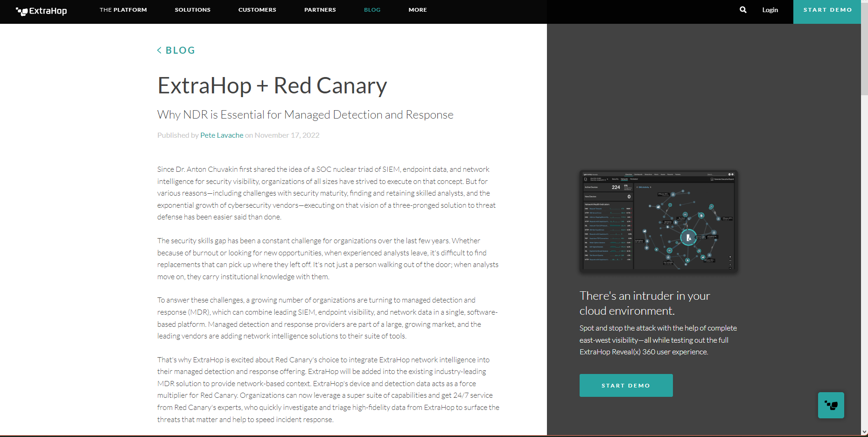
Task: Open the search magnifier icon
Action: click(743, 10)
